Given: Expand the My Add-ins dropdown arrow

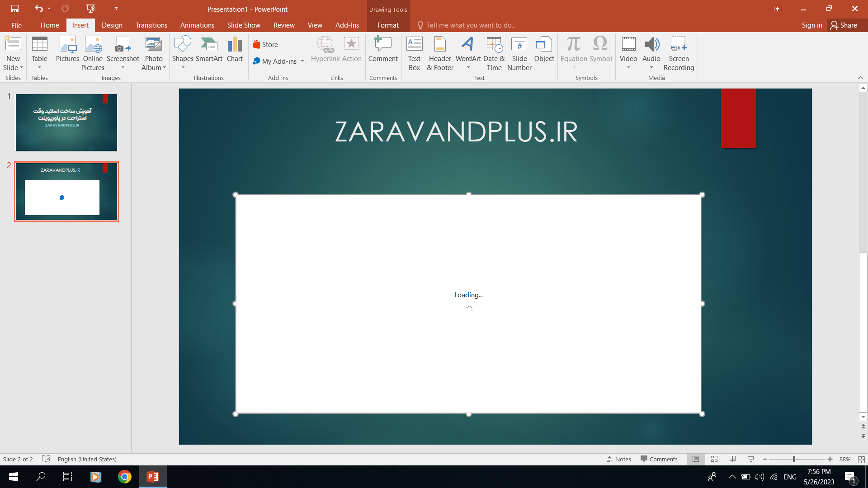Looking at the screenshot, I should 302,61.
